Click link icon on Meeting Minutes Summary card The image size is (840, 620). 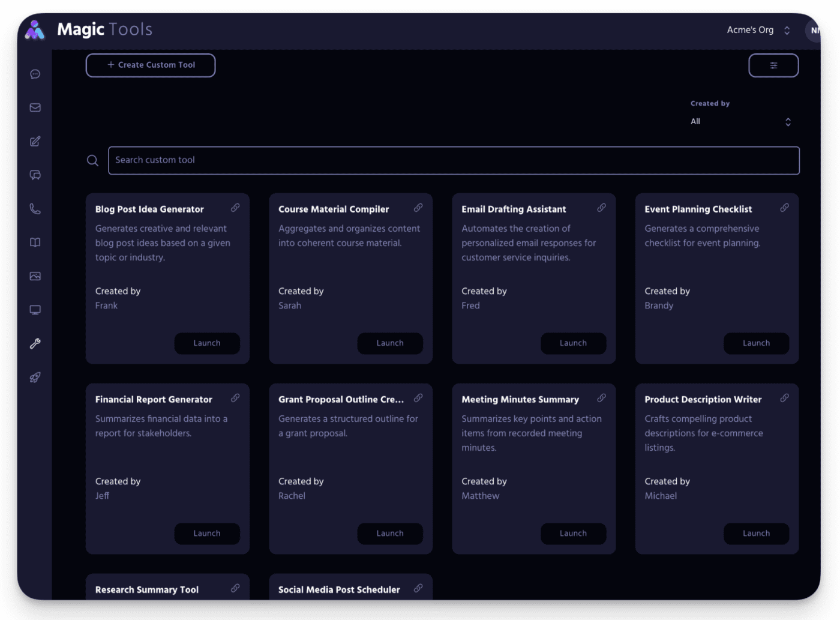tap(601, 398)
